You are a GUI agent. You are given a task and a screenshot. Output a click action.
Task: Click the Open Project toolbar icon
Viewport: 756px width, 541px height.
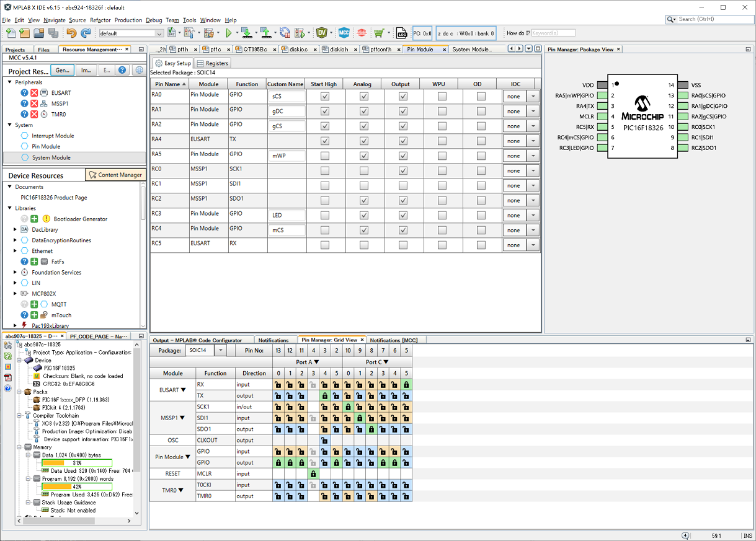pos(38,33)
